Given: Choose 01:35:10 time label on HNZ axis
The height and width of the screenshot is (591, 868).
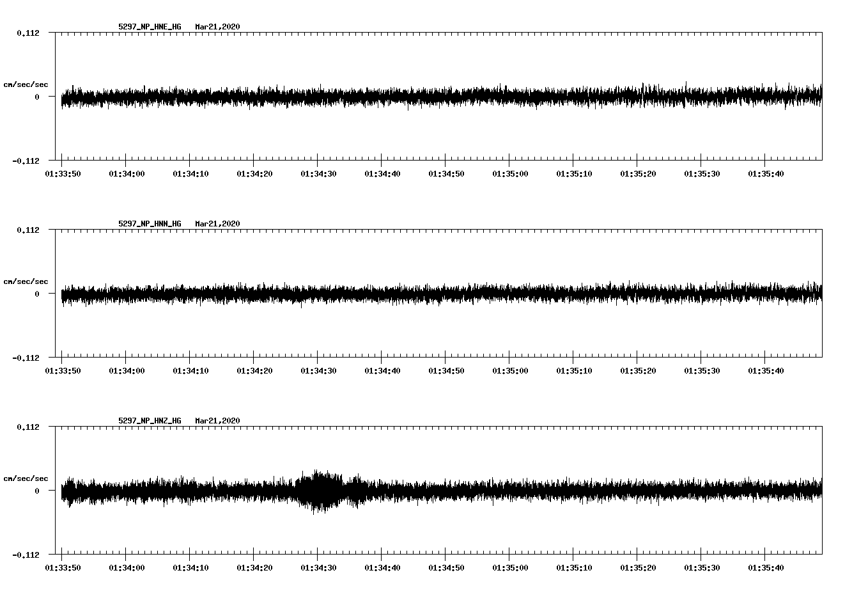Looking at the screenshot, I should pos(574,568).
